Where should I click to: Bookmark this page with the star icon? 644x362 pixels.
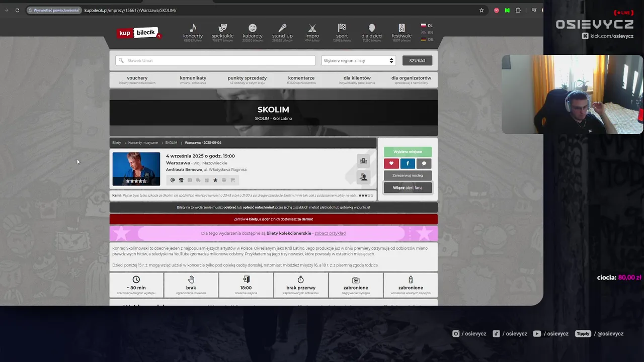tap(481, 10)
